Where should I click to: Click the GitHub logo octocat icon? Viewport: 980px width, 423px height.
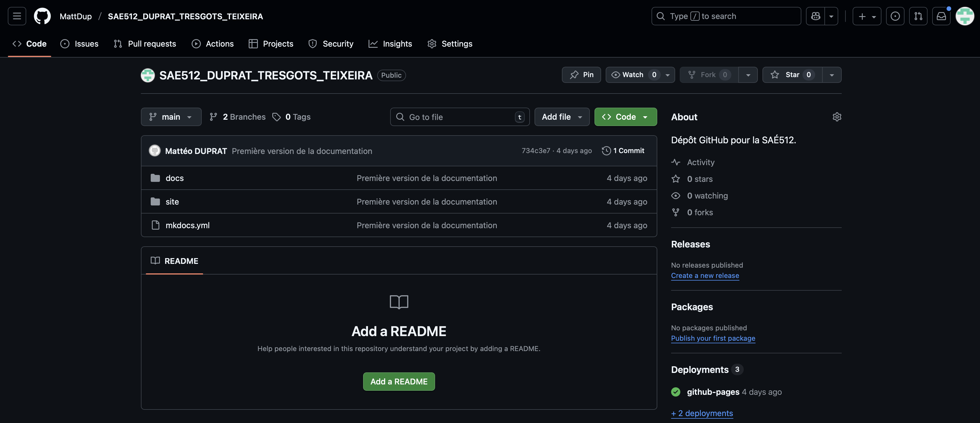point(42,16)
